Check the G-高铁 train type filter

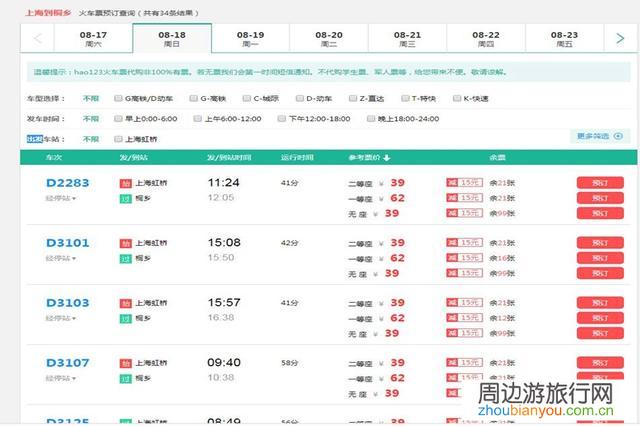pyautogui.click(x=193, y=98)
